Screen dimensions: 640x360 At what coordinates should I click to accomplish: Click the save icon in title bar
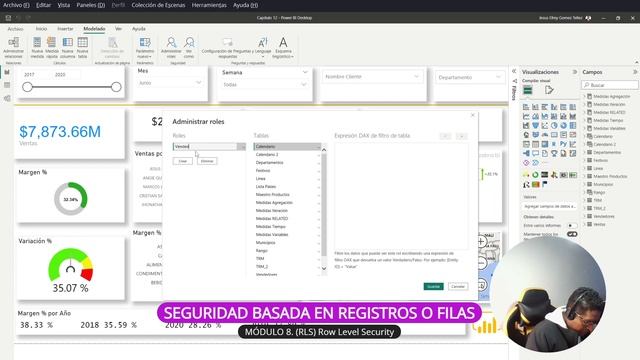coord(8,18)
